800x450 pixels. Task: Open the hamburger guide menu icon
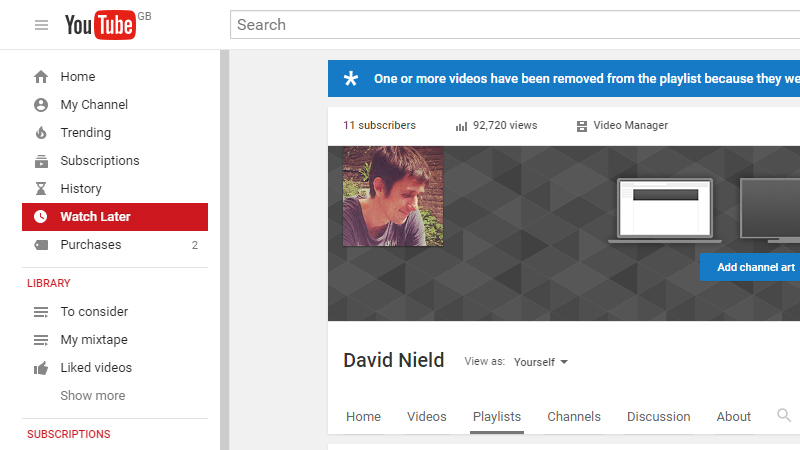click(41, 25)
